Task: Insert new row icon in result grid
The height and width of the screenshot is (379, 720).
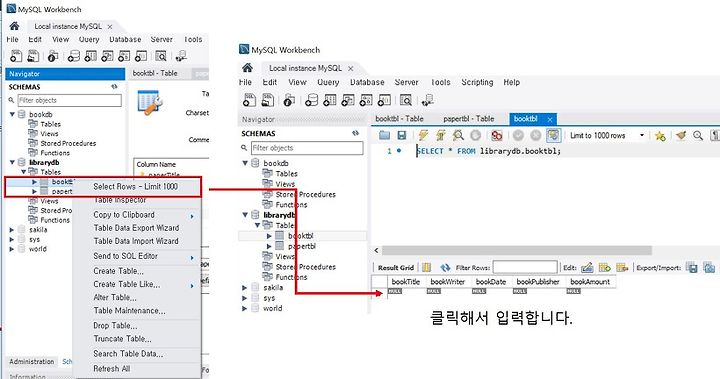Action: (x=605, y=267)
